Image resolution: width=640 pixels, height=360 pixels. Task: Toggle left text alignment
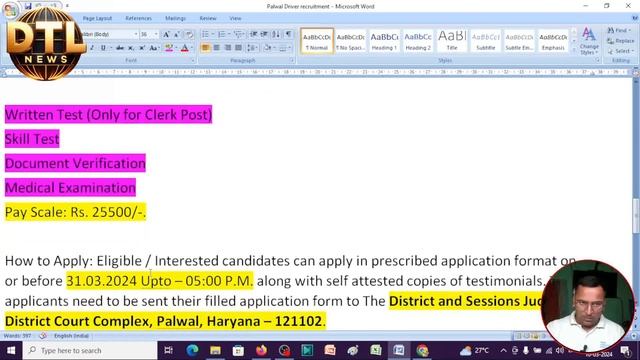[205, 48]
